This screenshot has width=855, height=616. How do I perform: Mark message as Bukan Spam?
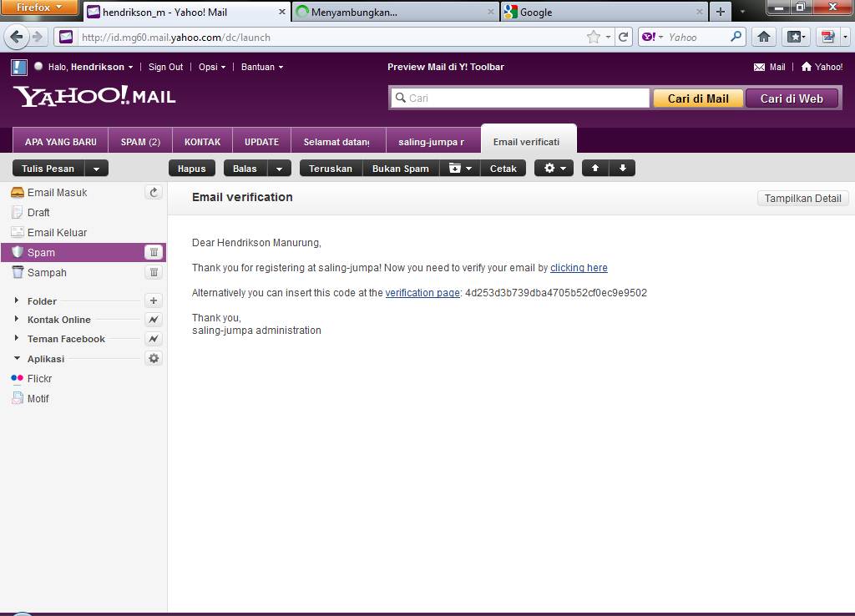(401, 169)
